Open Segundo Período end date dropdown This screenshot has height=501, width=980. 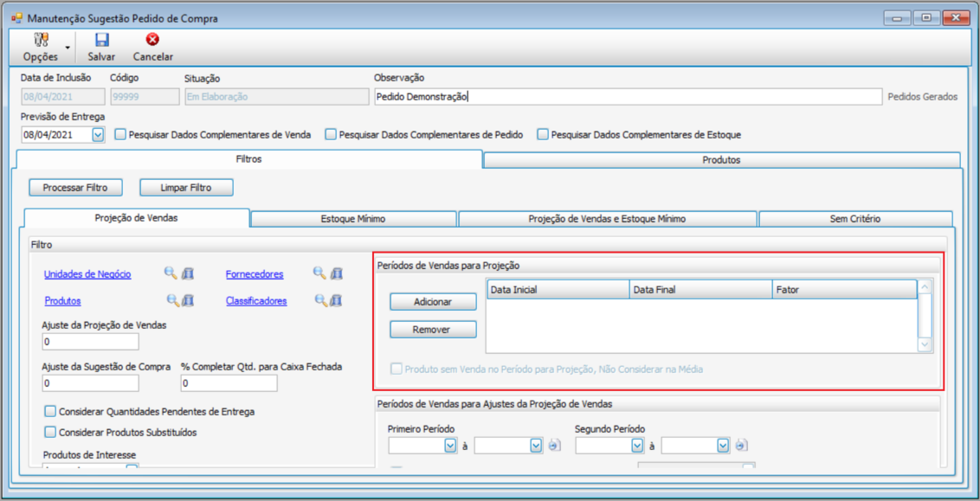point(724,446)
